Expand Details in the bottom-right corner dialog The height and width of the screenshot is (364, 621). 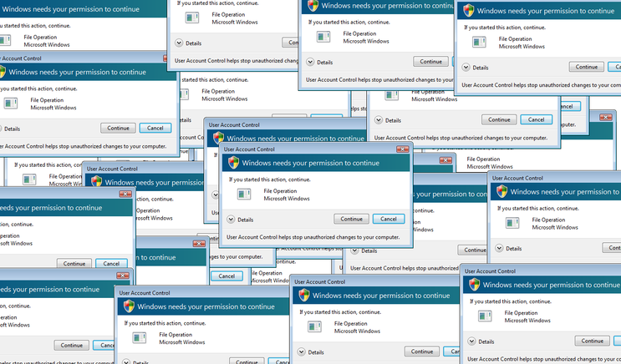[471, 341]
